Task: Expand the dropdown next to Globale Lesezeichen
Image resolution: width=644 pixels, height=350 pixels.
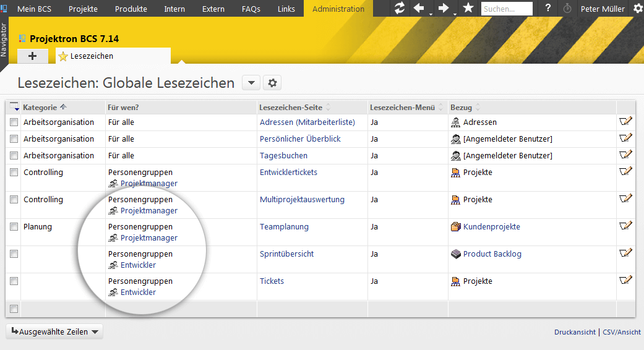Action: (251, 83)
